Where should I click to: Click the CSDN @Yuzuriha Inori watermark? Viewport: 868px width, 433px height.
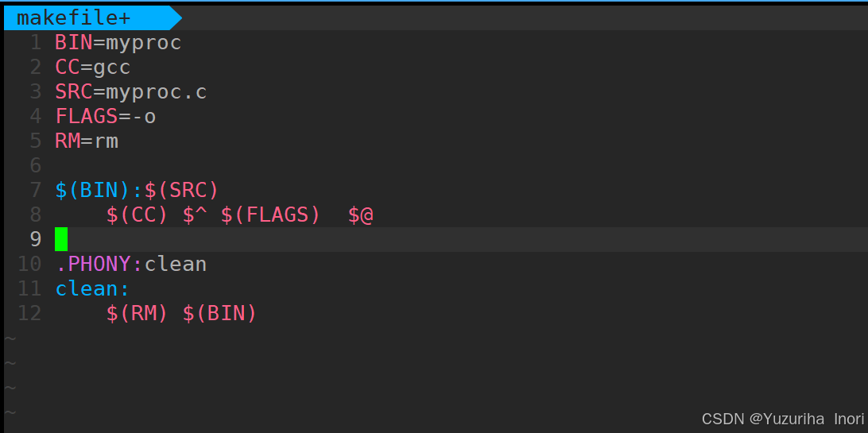tap(783, 419)
